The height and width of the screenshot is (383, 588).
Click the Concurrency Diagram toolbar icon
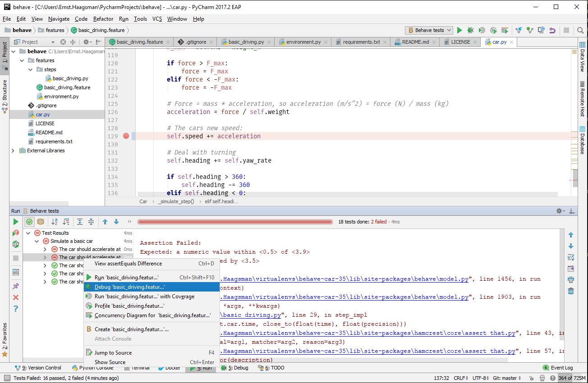(x=505, y=30)
